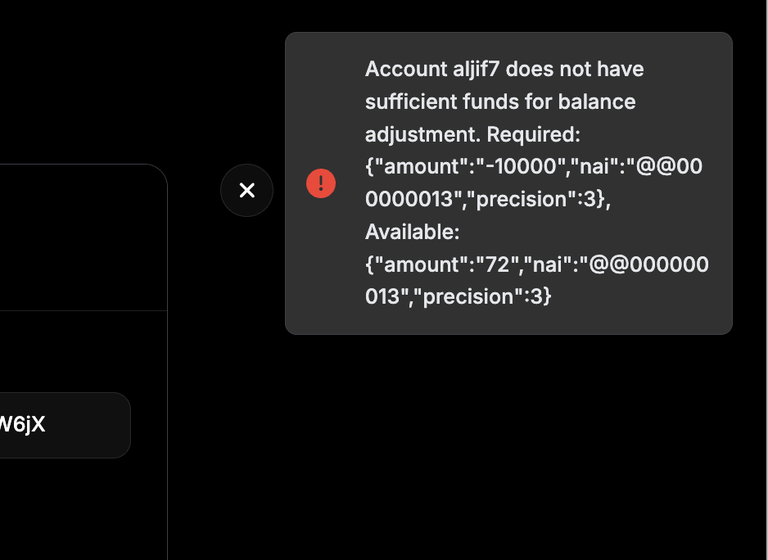The image size is (768, 560).
Task: Click the 'adjustment. Required:' line in the toast
Action: (472, 134)
